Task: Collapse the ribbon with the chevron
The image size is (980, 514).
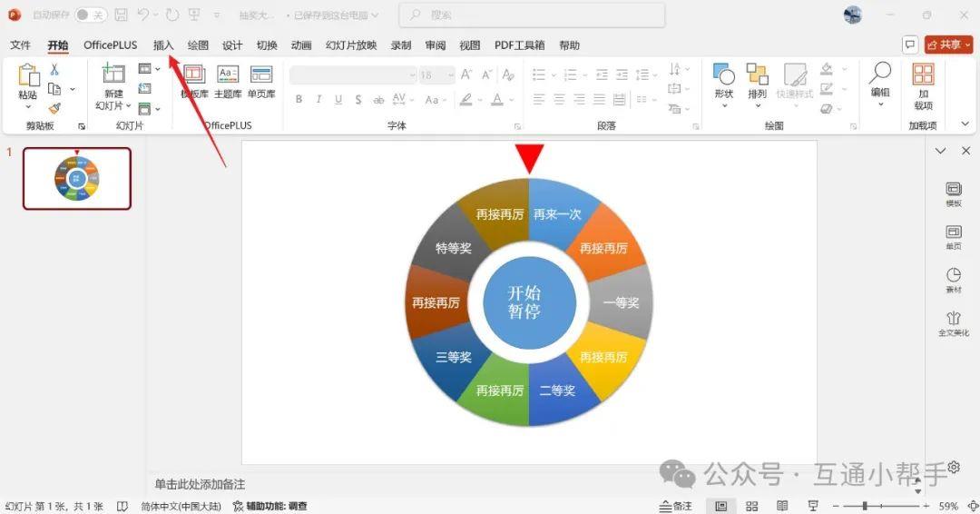Action: (965, 124)
